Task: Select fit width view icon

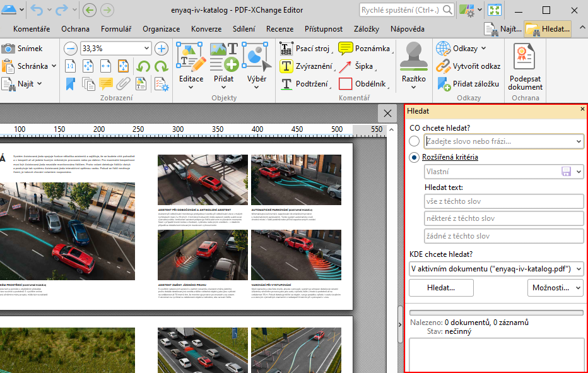Action: pyautogui.click(x=105, y=66)
